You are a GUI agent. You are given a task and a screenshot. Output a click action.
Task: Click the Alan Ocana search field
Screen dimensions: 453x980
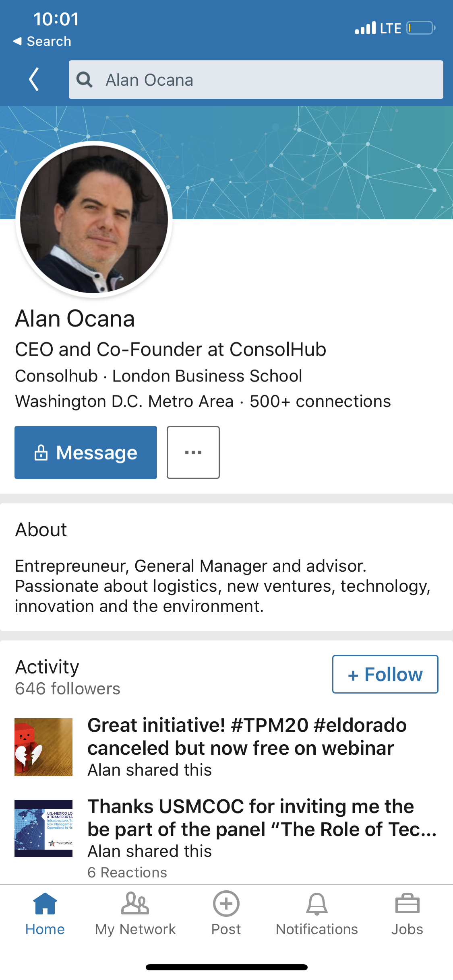tap(256, 80)
